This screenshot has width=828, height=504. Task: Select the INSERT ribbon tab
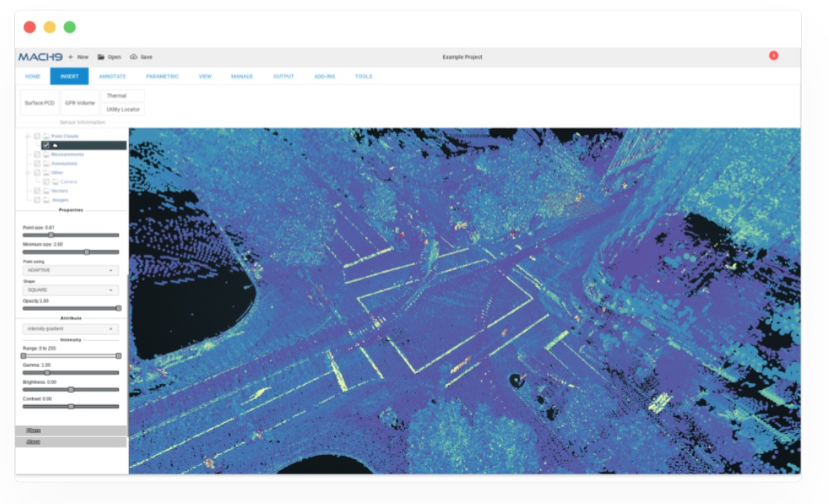click(69, 77)
